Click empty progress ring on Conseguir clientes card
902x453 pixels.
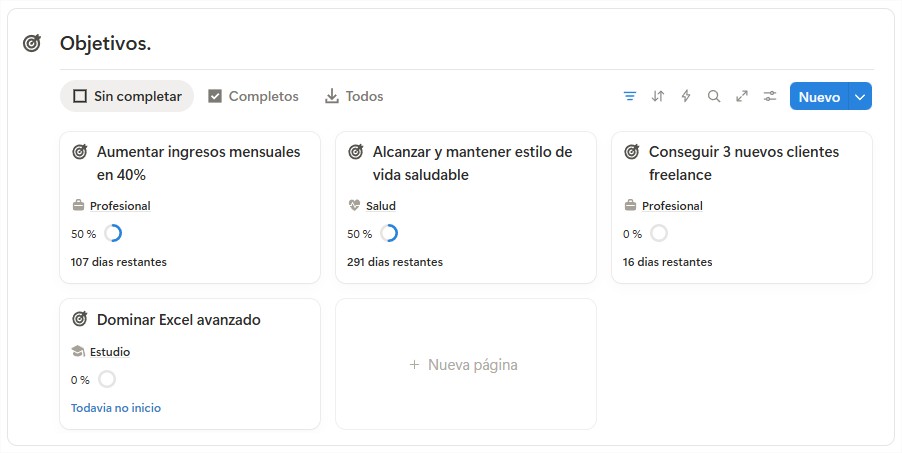tap(659, 234)
